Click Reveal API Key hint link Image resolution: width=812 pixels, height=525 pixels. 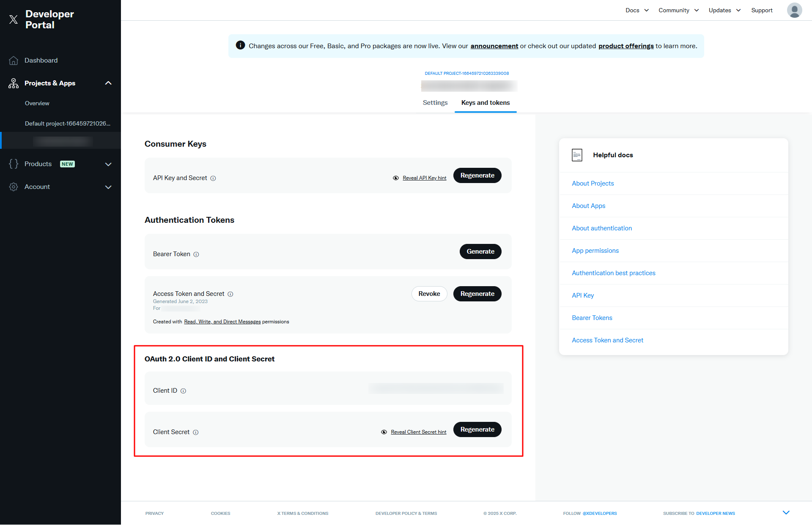coord(424,178)
